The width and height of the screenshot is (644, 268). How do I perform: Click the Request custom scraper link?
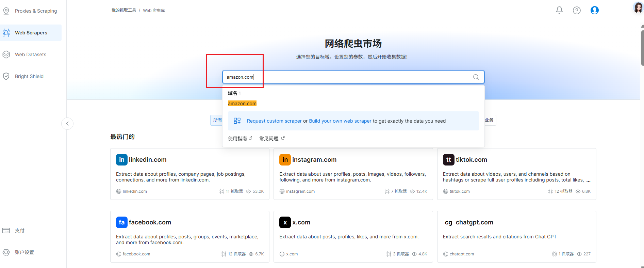(274, 121)
